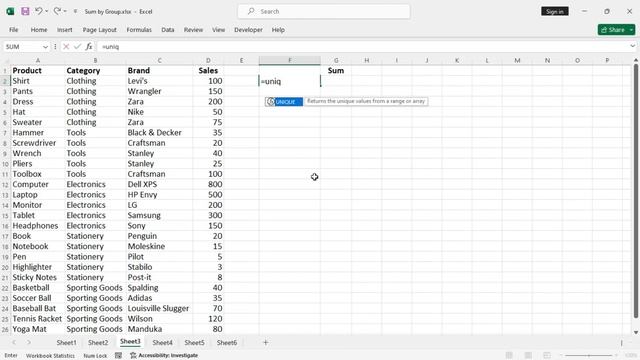Open Customize Quick Access Toolbar dropdown
The height and width of the screenshot is (360, 640).
76,11
